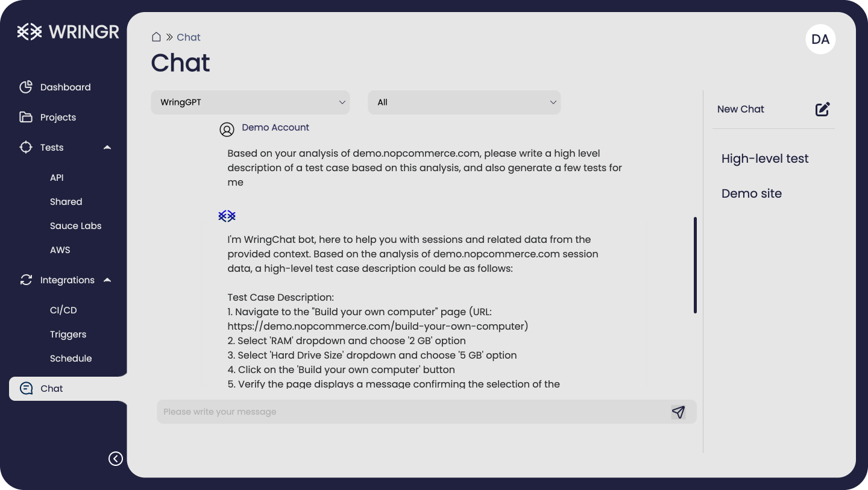Viewport: 868px width, 490px height.
Task: Open Sauce Labs in the sidebar
Action: click(76, 226)
